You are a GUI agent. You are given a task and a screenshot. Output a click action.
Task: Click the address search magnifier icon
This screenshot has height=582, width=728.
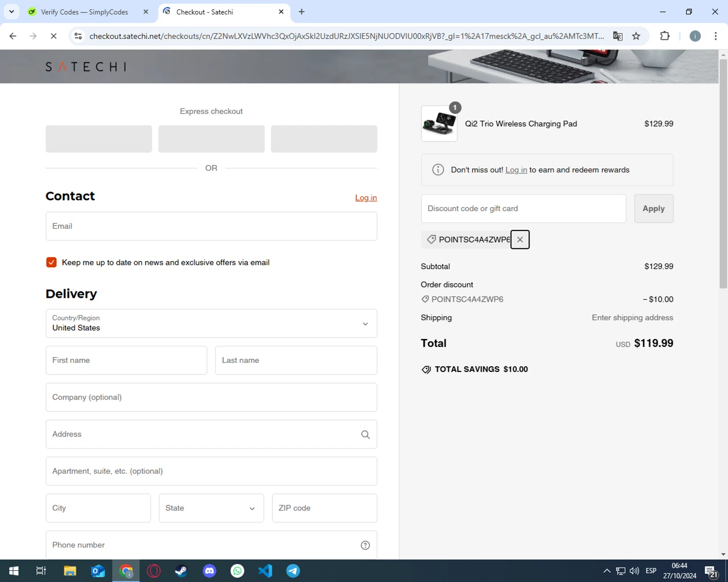365,435
